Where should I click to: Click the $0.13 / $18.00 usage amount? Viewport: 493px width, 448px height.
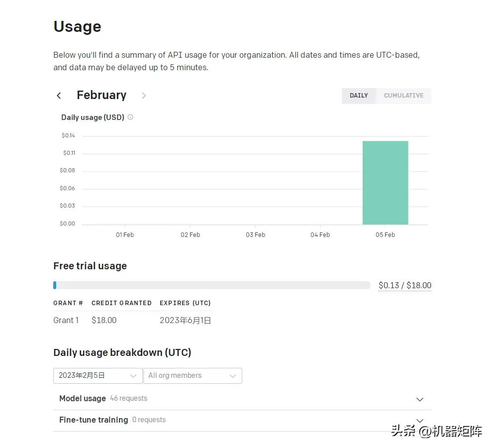(x=404, y=285)
